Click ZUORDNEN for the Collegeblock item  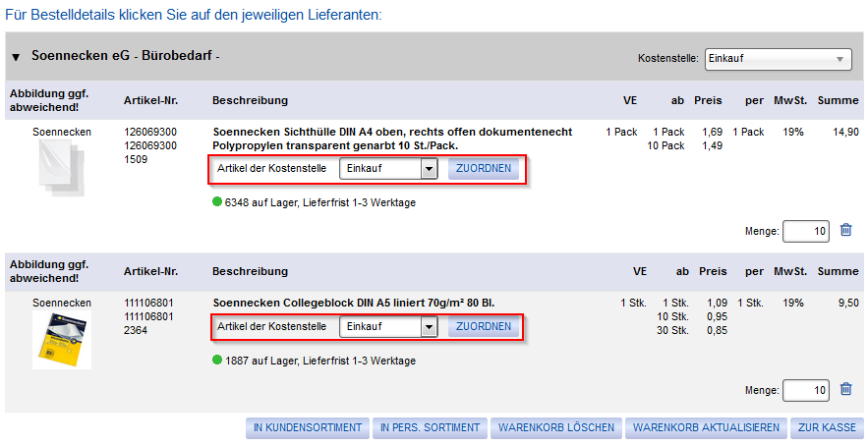(x=484, y=326)
